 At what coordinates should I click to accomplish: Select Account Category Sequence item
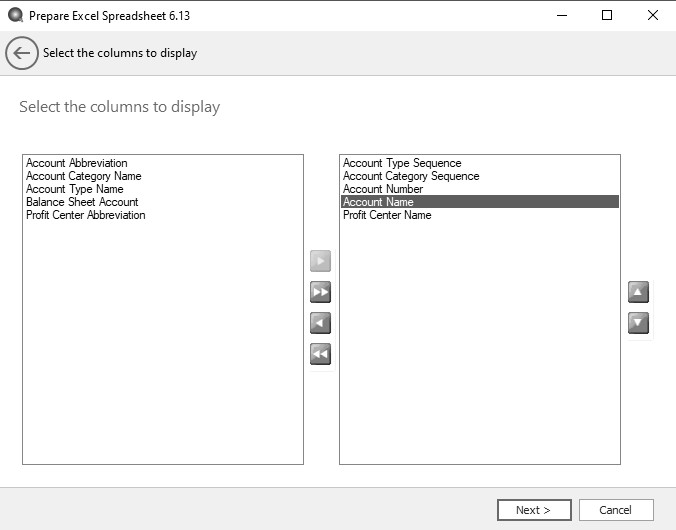[411, 176]
